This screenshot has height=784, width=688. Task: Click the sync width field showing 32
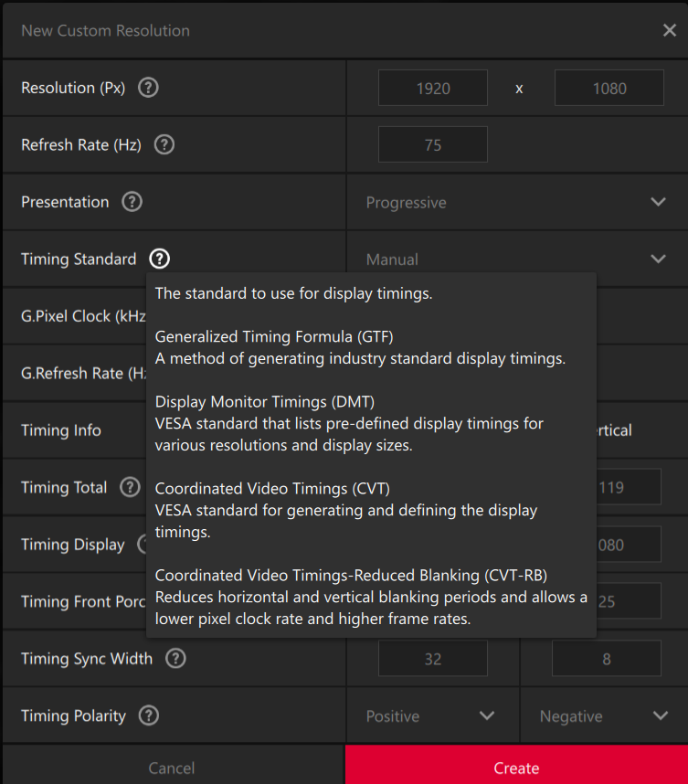432,658
